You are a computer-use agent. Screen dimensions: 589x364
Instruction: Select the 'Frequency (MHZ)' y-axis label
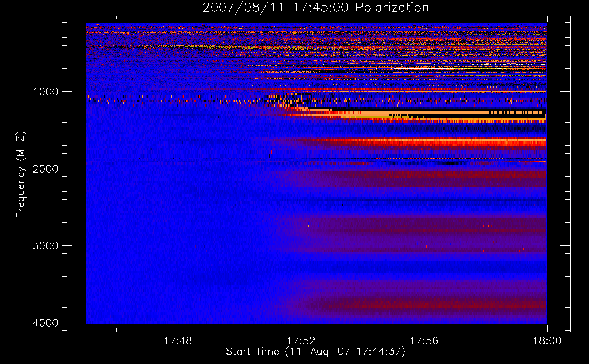click(x=20, y=175)
